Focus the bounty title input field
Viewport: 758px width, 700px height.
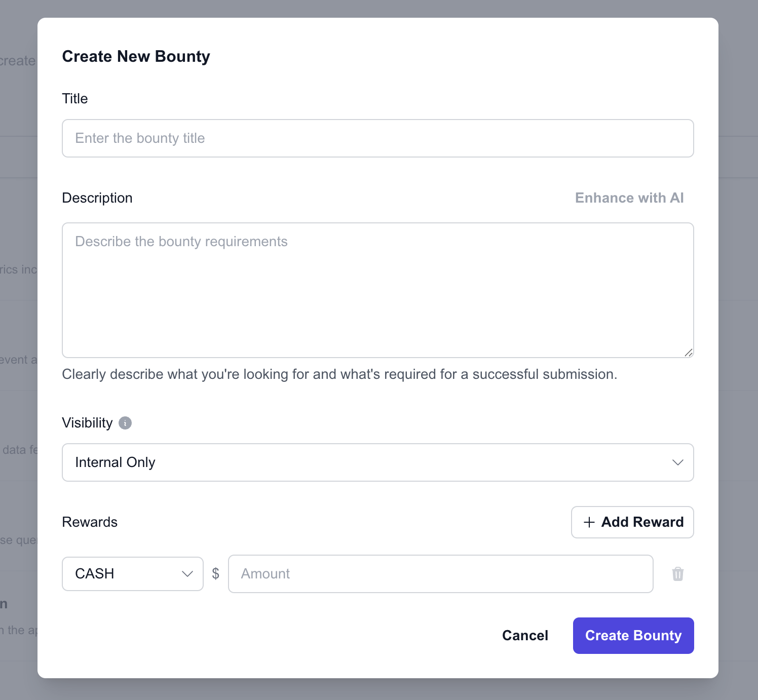point(378,138)
